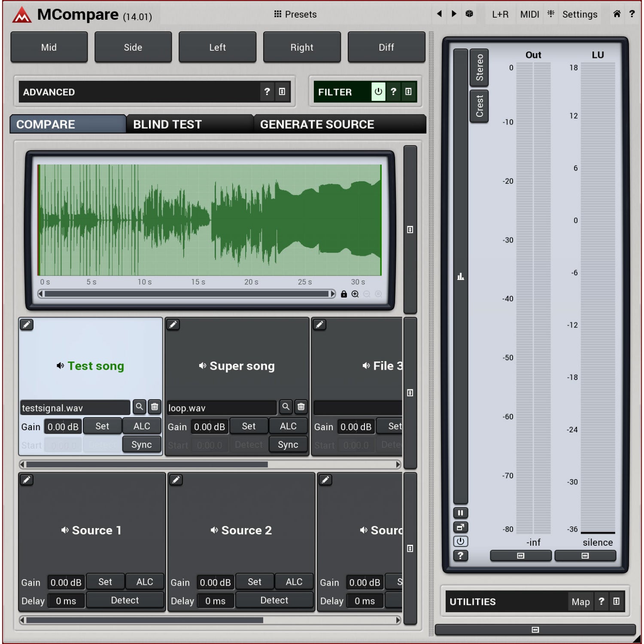Expand the Out meter bottom button

coord(521,556)
